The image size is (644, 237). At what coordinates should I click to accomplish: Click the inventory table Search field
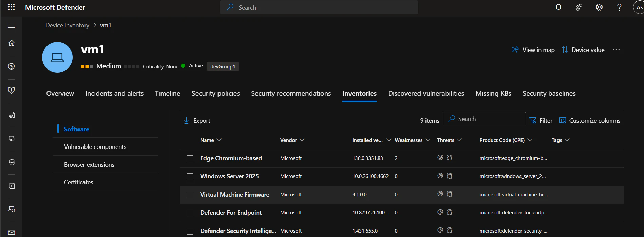click(x=484, y=119)
